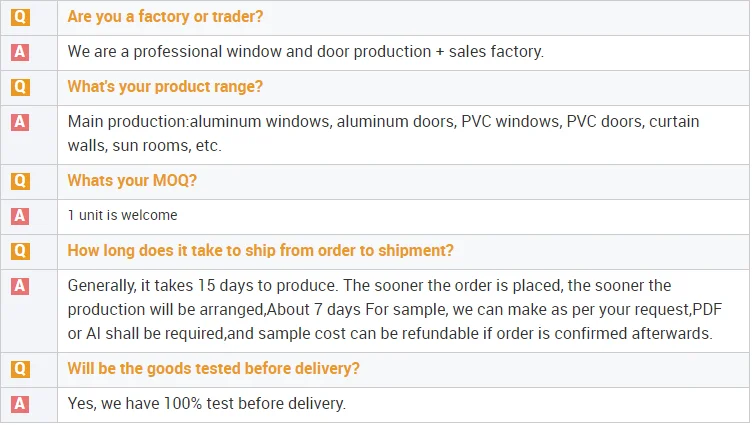The image size is (752, 425).
Task: Click the answer listing aluminum windows and PVC doors
Action: coord(383,133)
